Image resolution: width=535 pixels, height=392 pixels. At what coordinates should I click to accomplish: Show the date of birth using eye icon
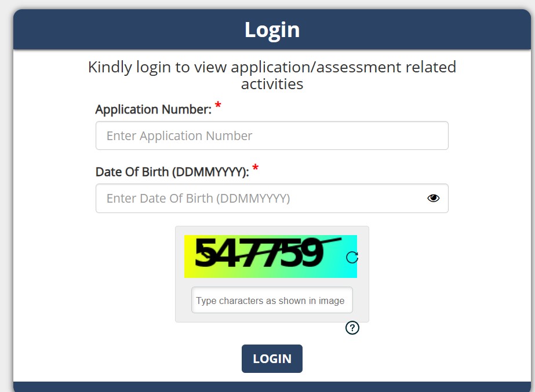[433, 198]
